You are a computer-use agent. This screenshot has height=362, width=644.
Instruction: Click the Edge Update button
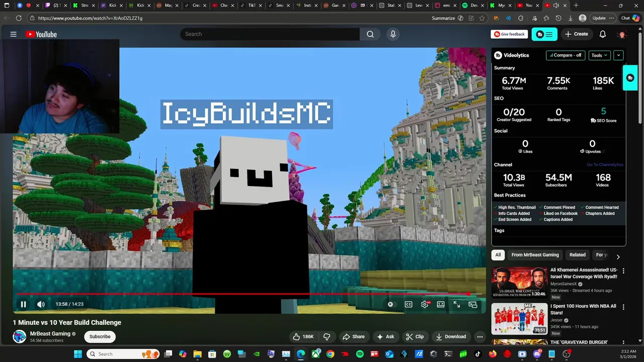(599, 18)
